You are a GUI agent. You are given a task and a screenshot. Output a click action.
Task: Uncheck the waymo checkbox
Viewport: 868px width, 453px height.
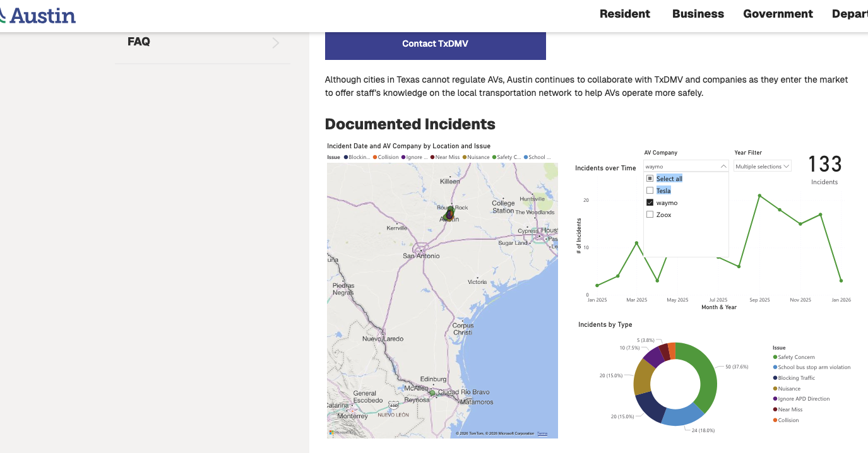[650, 203]
